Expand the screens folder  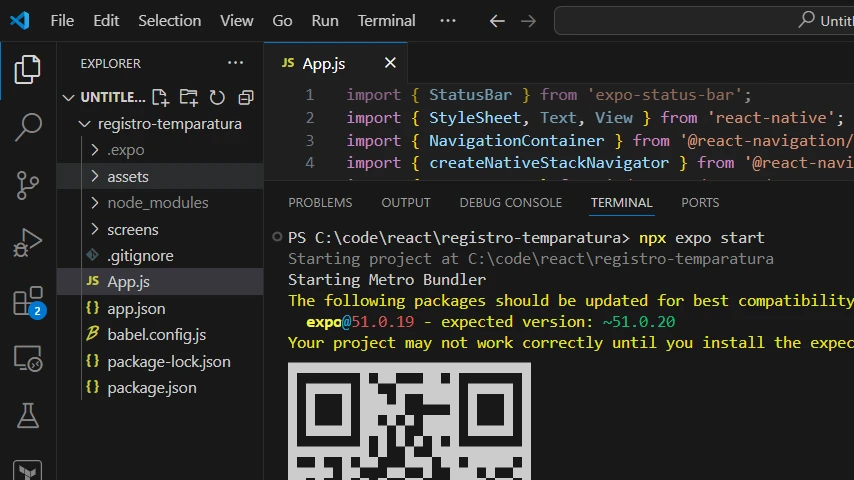pyautogui.click(x=95, y=229)
